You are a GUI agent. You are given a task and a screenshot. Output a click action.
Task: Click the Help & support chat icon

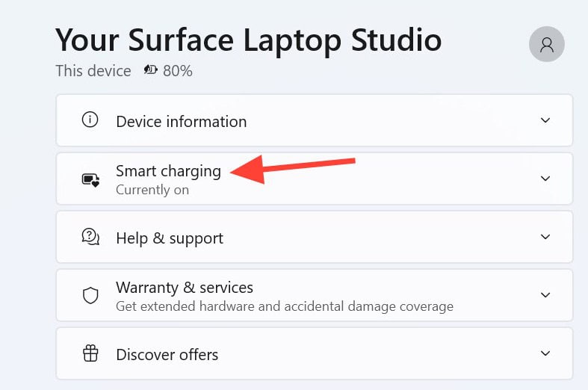pos(90,238)
